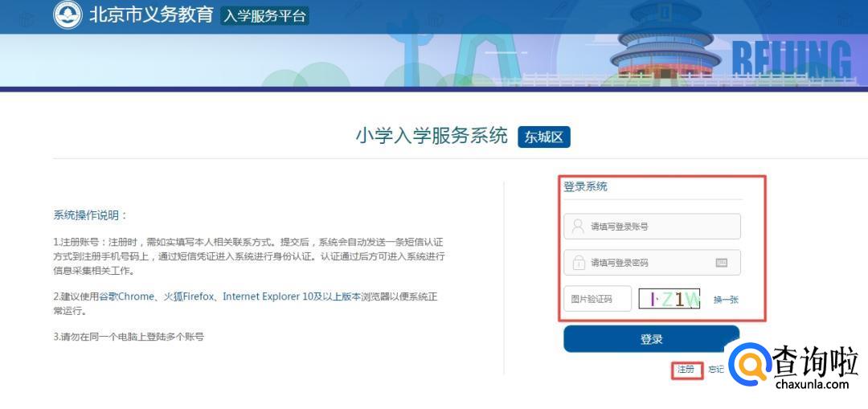Click the lock icon in password field

click(579, 262)
